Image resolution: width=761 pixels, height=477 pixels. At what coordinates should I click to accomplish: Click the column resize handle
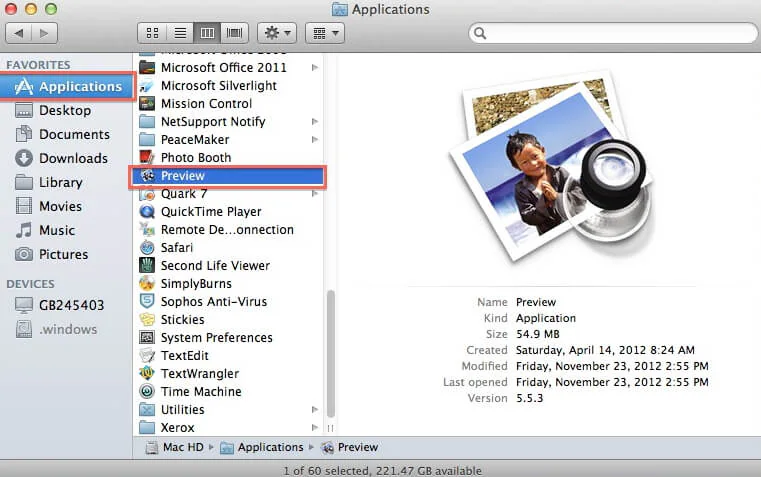click(x=331, y=428)
